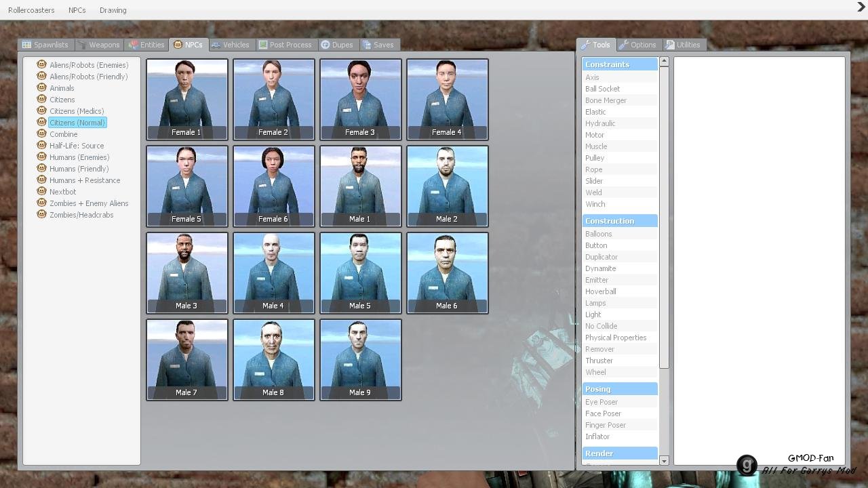868x488 pixels.
Task: Click the gun icon on Weapons tab
Action: tap(81, 45)
